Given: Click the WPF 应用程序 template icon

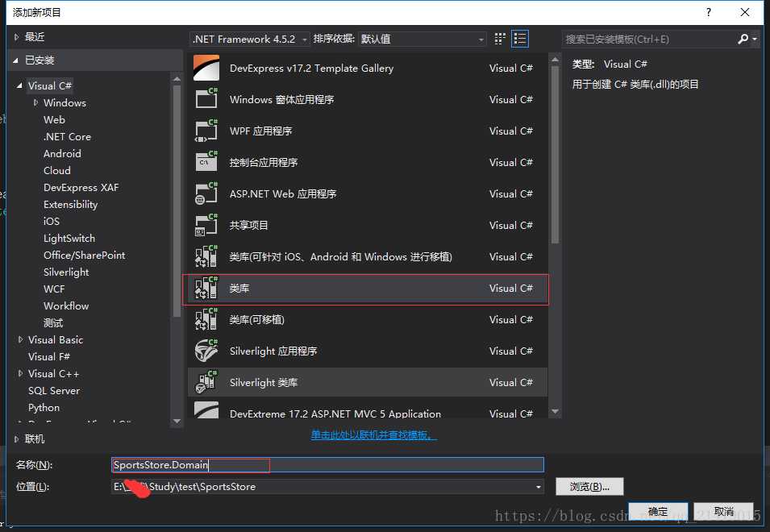Looking at the screenshot, I should click(x=206, y=131).
